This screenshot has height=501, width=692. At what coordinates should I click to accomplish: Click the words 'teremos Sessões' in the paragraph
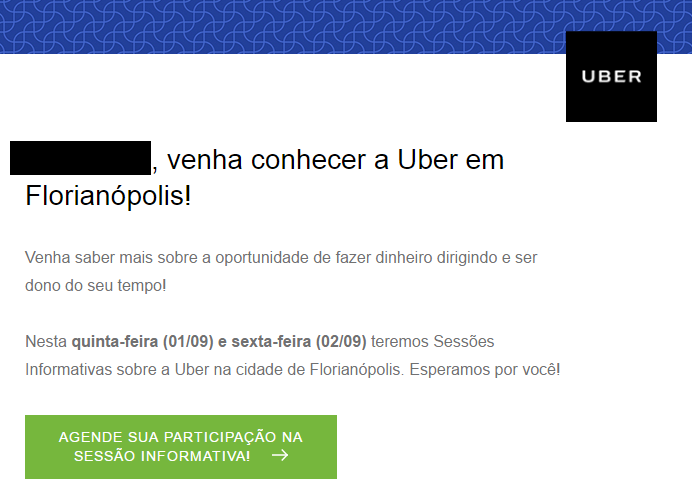pyautogui.click(x=432, y=342)
